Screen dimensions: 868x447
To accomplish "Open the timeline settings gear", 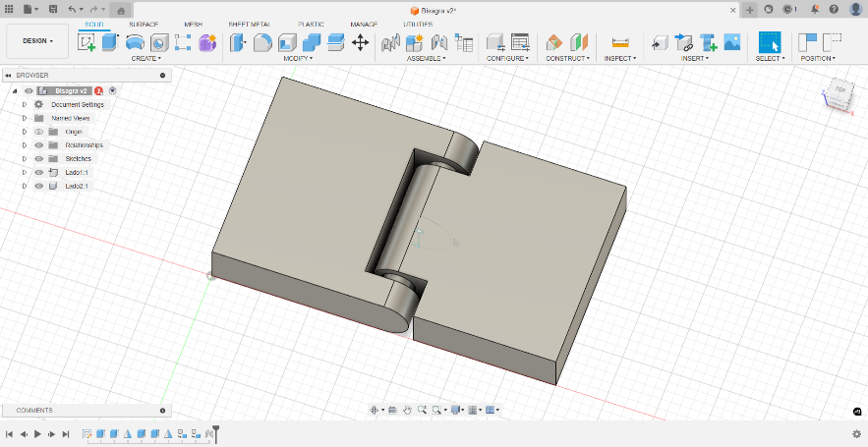I will tap(857, 434).
